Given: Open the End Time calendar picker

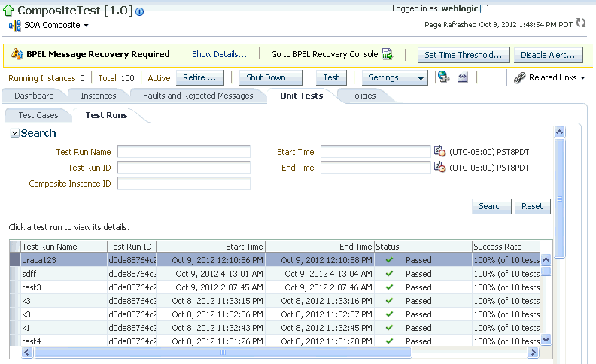Looking at the screenshot, I should (439, 167).
